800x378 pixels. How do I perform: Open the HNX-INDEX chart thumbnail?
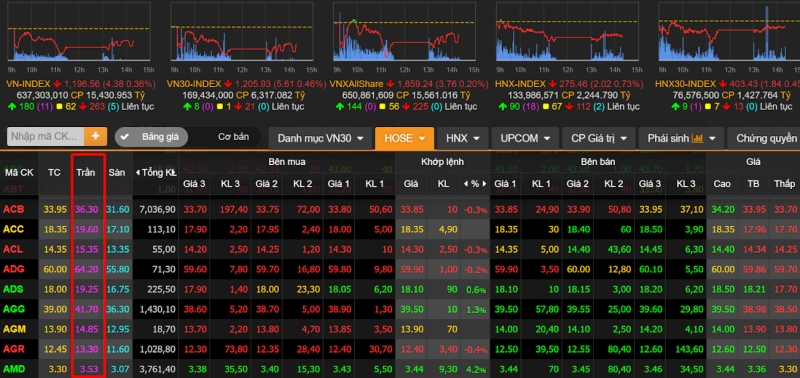click(567, 32)
